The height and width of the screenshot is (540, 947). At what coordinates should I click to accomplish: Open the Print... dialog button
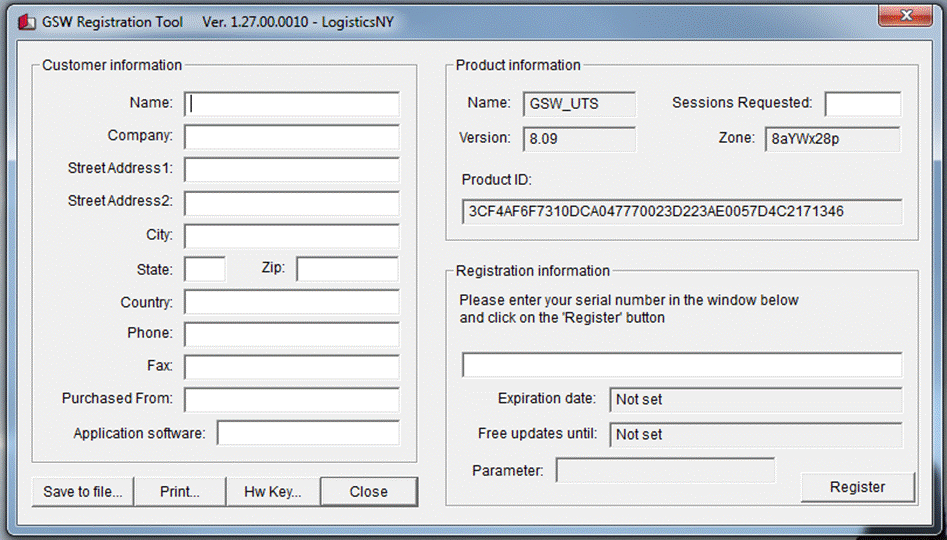179,492
